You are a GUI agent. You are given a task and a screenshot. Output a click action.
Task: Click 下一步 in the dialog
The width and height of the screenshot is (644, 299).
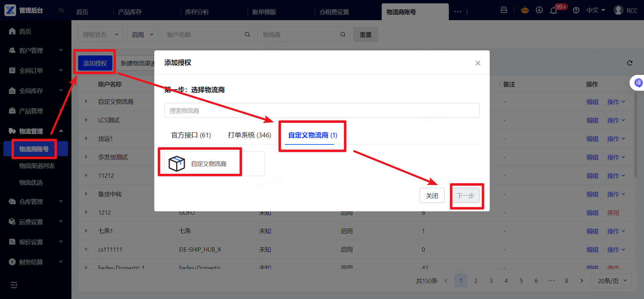coord(466,196)
